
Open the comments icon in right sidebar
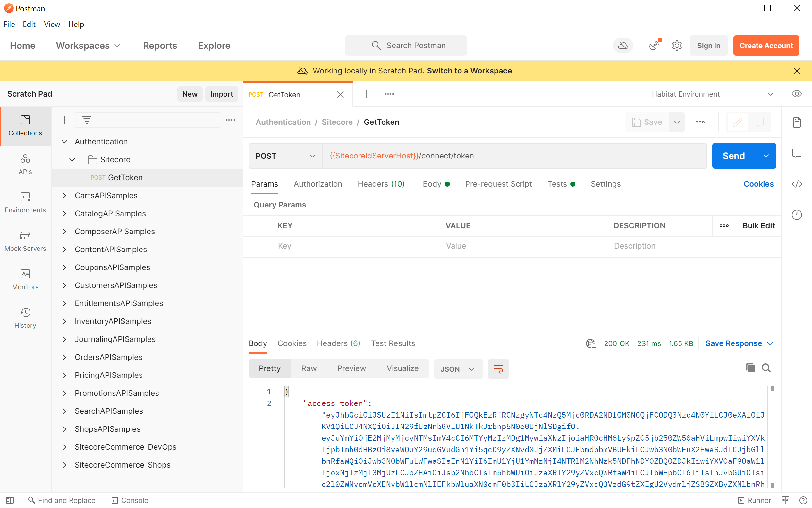[x=797, y=153]
